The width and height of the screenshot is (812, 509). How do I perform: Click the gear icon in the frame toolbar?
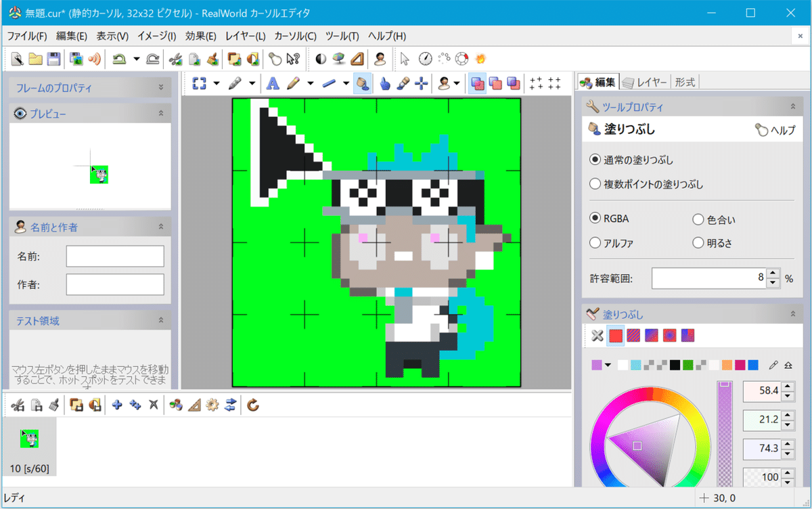click(x=212, y=405)
